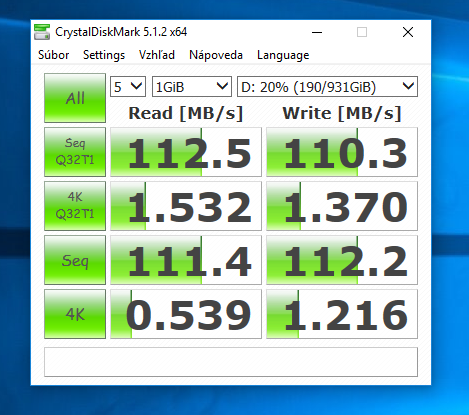Open the Language menu
The image size is (469, 415).
click(283, 55)
